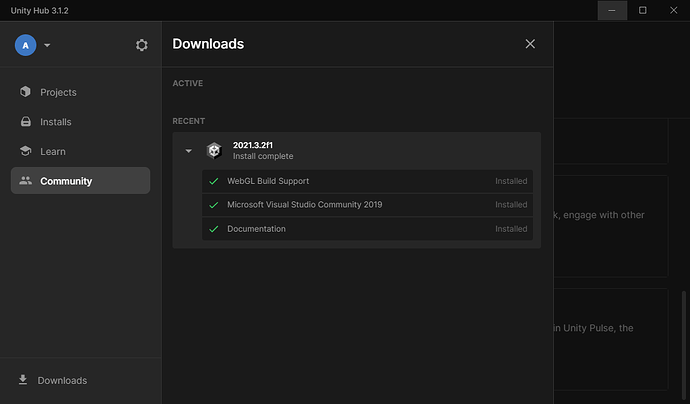Switch to the Installs tab
Image resolution: width=690 pixels, height=404 pixels.
(55, 122)
